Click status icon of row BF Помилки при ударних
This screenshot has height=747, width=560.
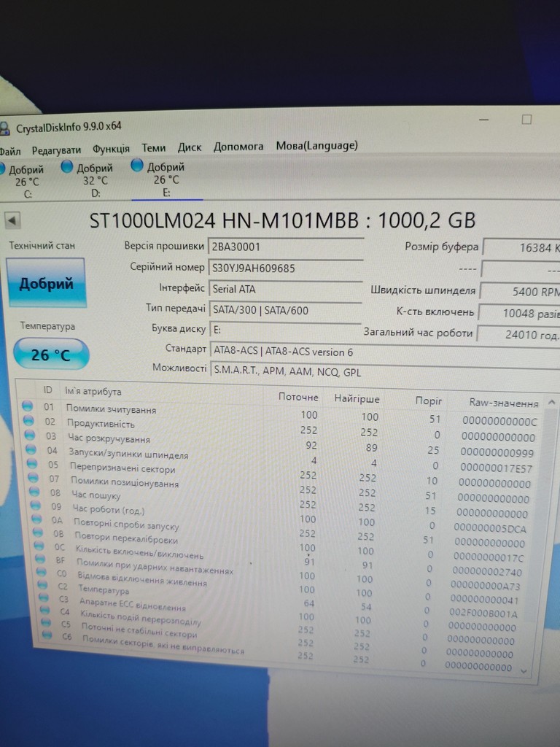[x=41, y=558]
